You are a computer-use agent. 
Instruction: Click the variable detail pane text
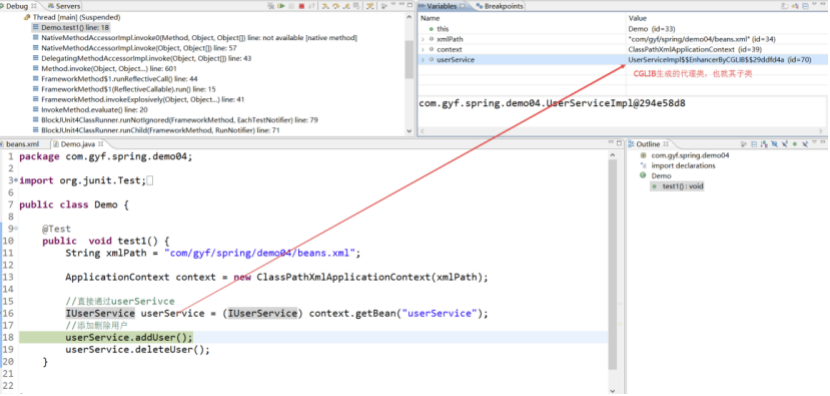point(552,103)
